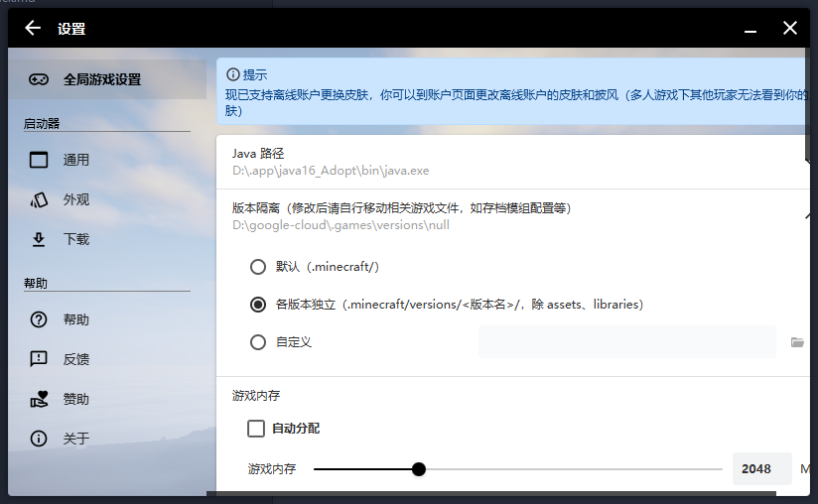Click the feedback bubble icon beside 反馈
The image size is (818, 504).
click(39, 359)
